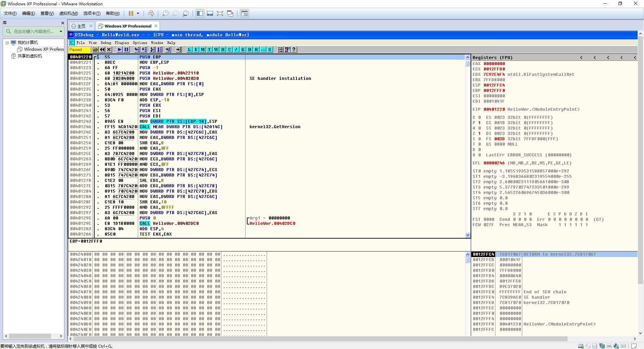Execute till return toolbar icon
The width and height of the screenshot is (644, 349).
click(x=168, y=50)
